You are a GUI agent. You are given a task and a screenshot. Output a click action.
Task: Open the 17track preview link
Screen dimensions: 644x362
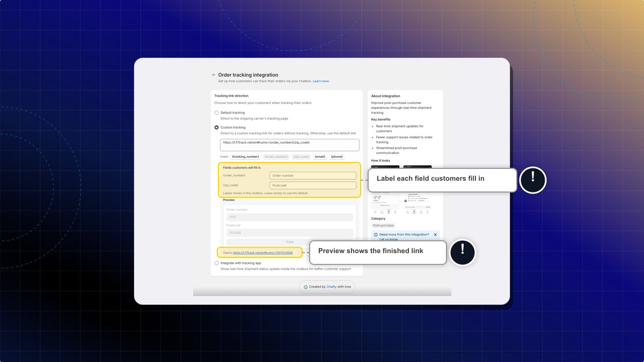(x=263, y=252)
